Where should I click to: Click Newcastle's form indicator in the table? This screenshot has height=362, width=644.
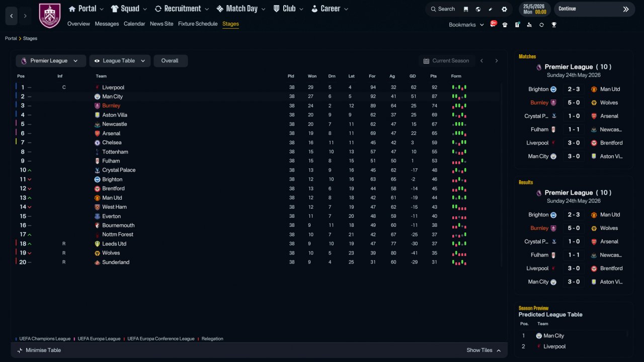click(459, 124)
